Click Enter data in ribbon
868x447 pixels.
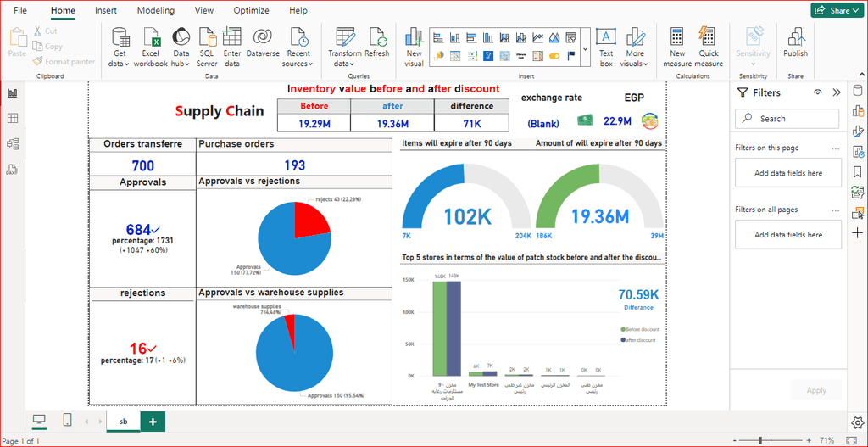point(232,47)
